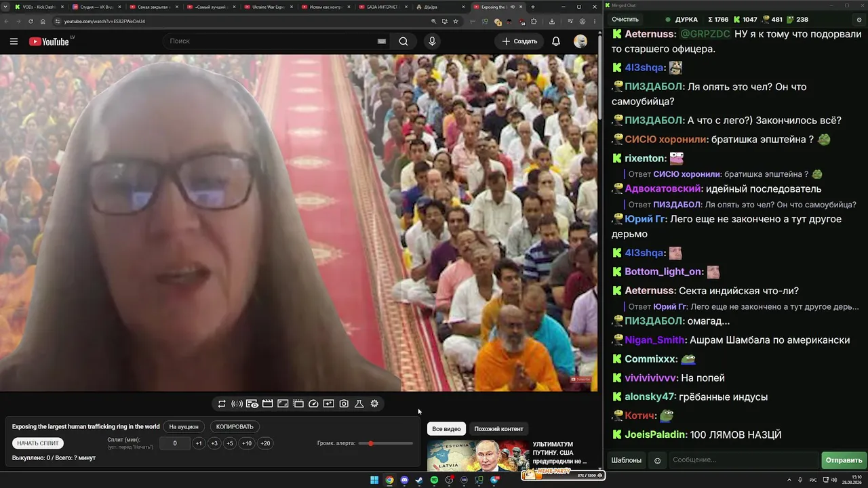Select the Все видео filter chip

(x=446, y=429)
